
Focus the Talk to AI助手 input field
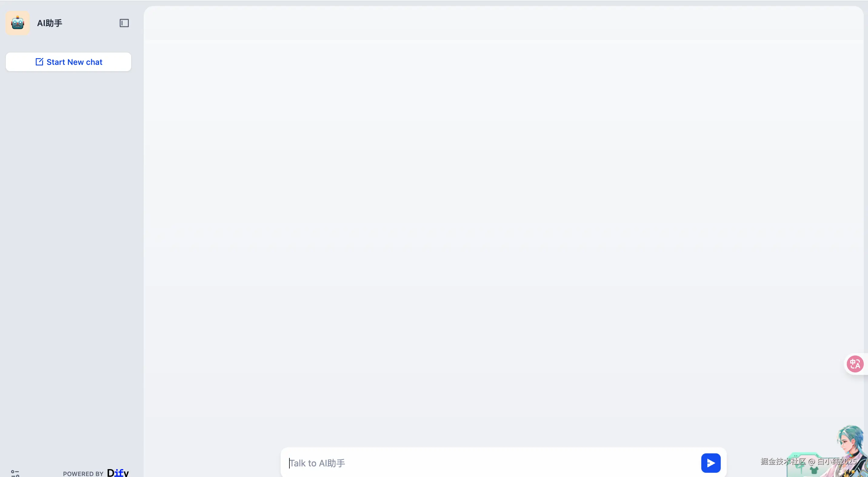pos(492,463)
